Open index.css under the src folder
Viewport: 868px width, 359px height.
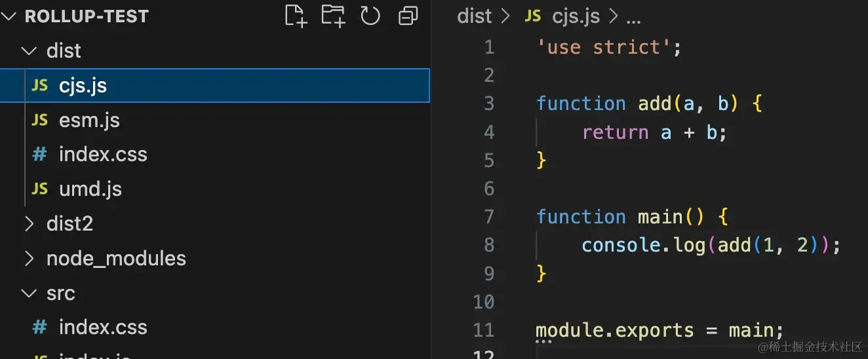[103, 328]
